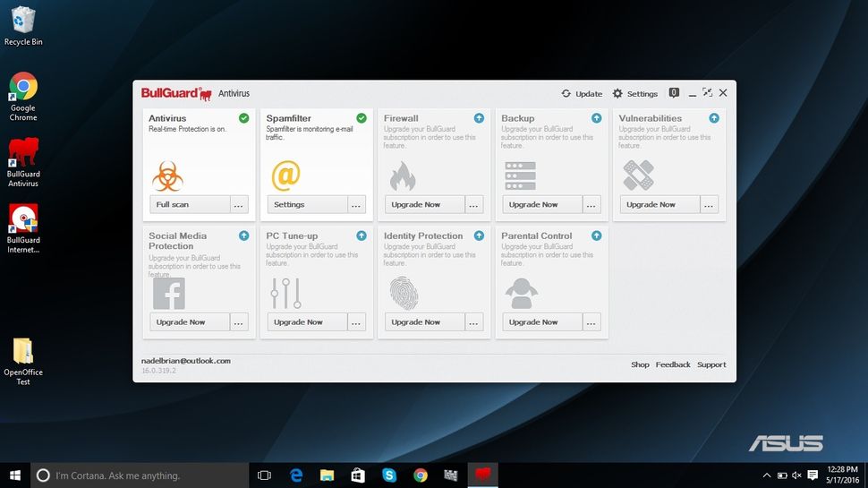Start a Full scan in Antivirus
Screen dimensions: 868x488
(190, 204)
